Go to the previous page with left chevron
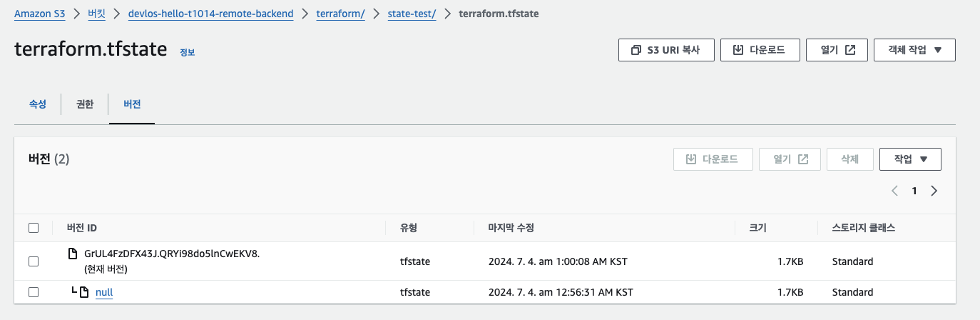The height and width of the screenshot is (320, 980). click(x=894, y=191)
